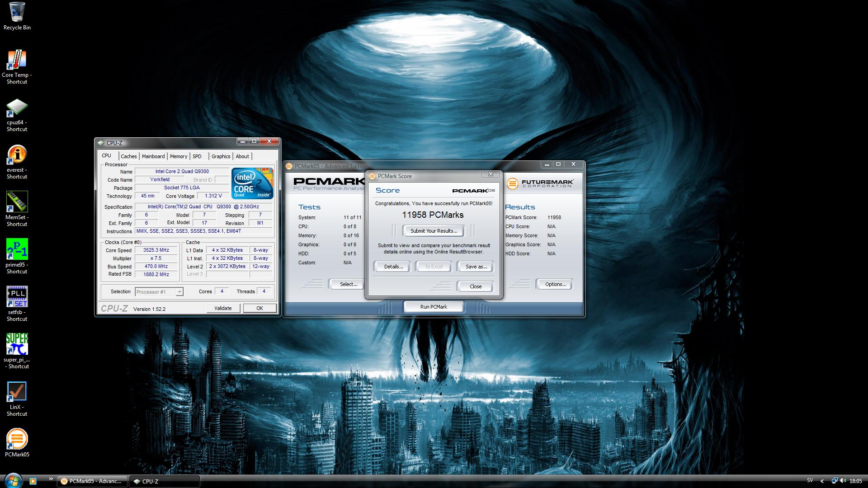868x488 pixels.
Task: Close the PCMark Score dialog with X
Action: (491, 174)
